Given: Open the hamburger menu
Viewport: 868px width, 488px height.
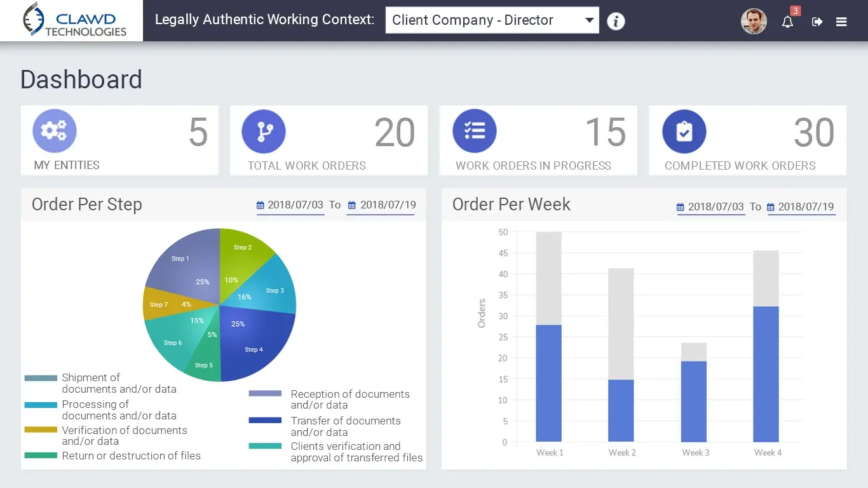Looking at the screenshot, I should 841,22.
